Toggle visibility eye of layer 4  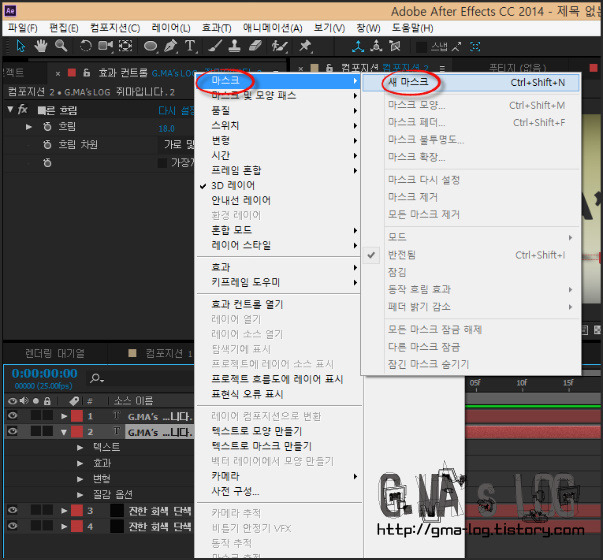click(x=12, y=526)
